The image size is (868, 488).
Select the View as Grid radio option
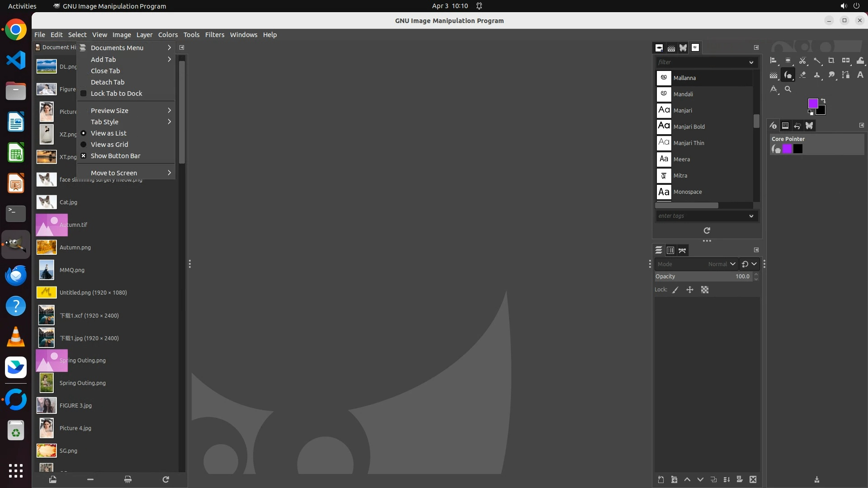(109, 145)
